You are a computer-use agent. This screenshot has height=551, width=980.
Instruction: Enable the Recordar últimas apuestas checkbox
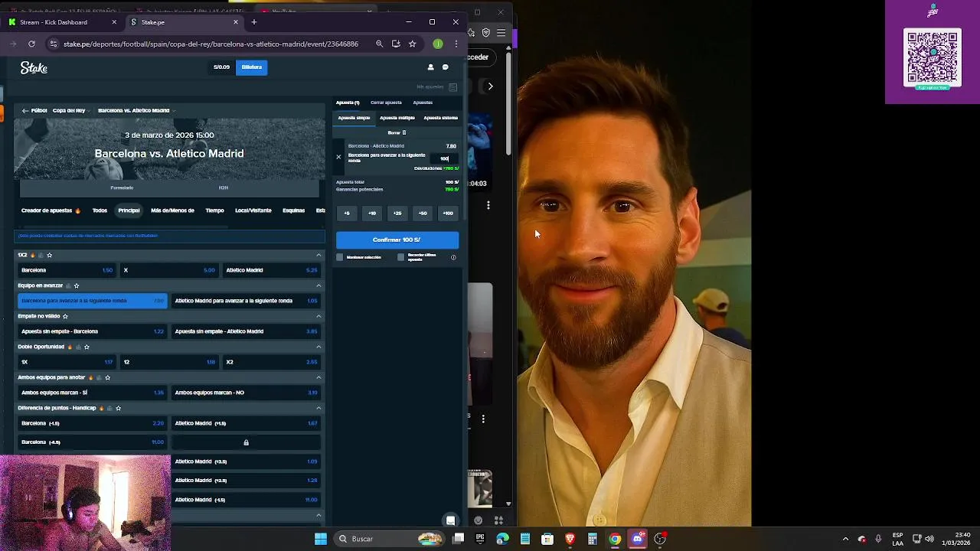click(x=400, y=257)
